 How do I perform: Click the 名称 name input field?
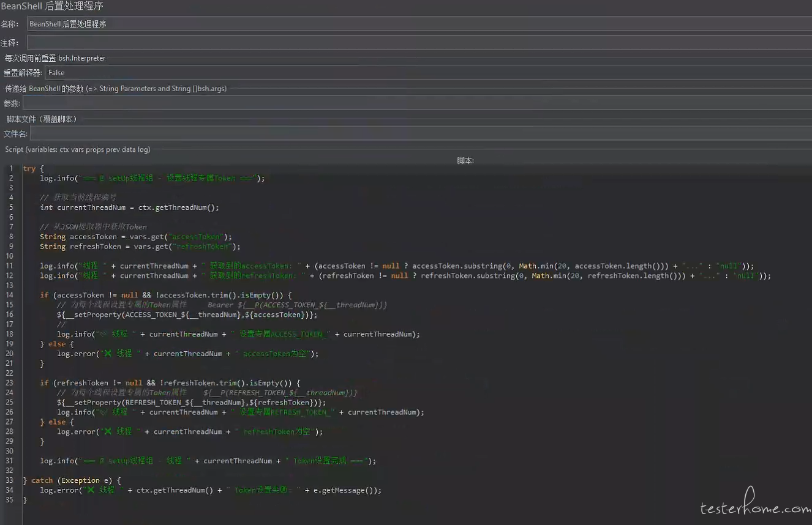[419, 24]
